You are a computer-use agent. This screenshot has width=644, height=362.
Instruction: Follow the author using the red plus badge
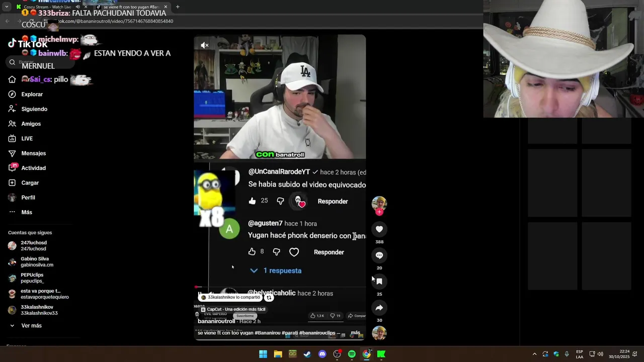[379, 212]
